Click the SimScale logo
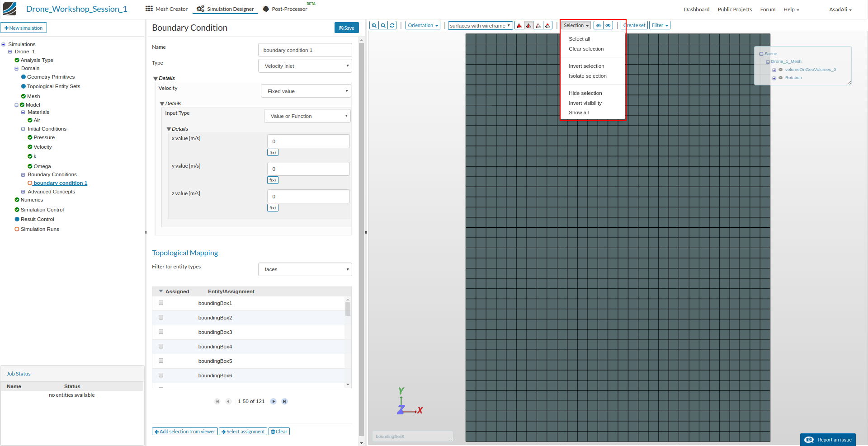This screenshot has height=446, width=868. point(10,9)
